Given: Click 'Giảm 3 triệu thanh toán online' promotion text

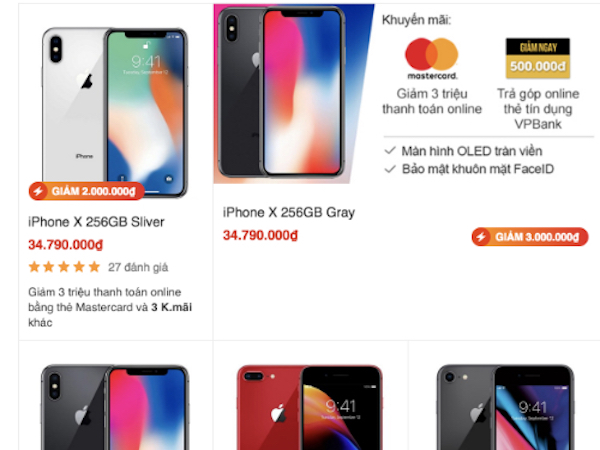Looking at the screenshot, I should (x=432, y=101).
